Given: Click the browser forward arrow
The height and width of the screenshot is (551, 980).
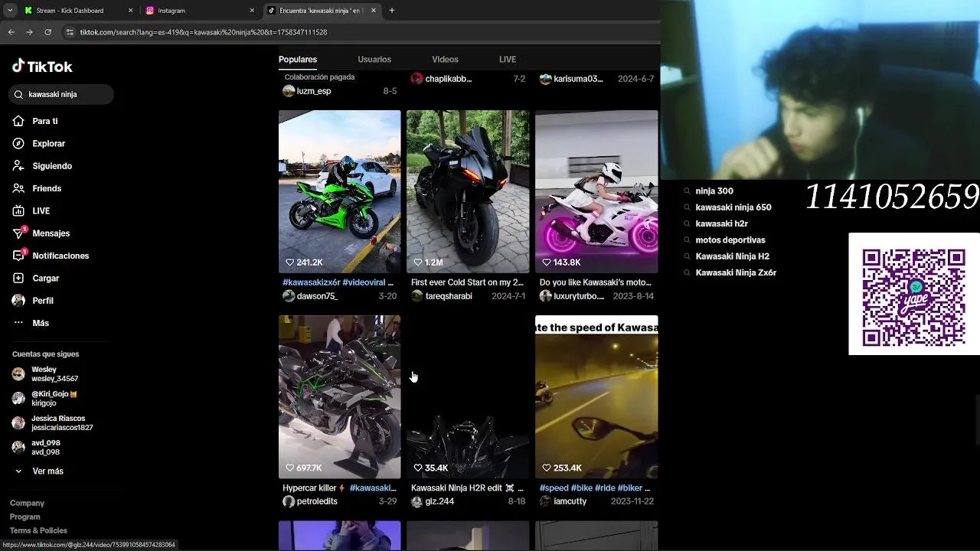Looking at the screenshot, I should [x=29, y=32].
